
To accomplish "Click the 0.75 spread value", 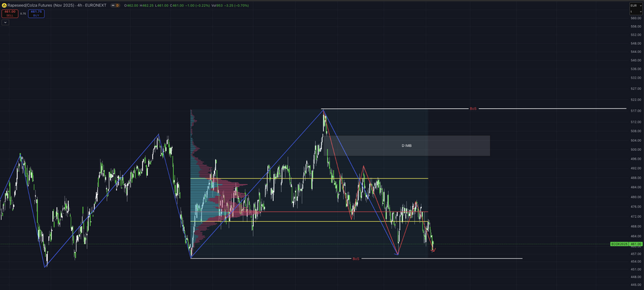I will point(23,14).
